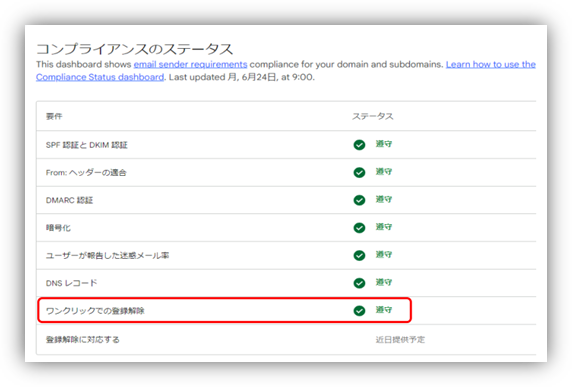Image resolution: width=572 pixels, height=387 pixels.
Task: Click the コンプライアンスのステータス page heading
Action: click(135, 49)
